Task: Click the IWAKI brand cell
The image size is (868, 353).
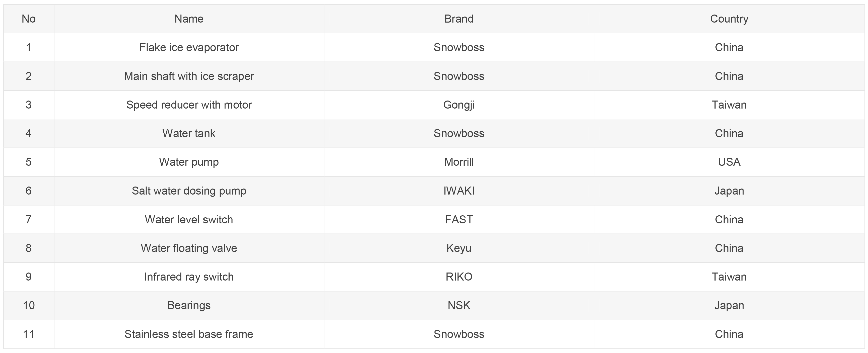Action: (x=459, y=191)
